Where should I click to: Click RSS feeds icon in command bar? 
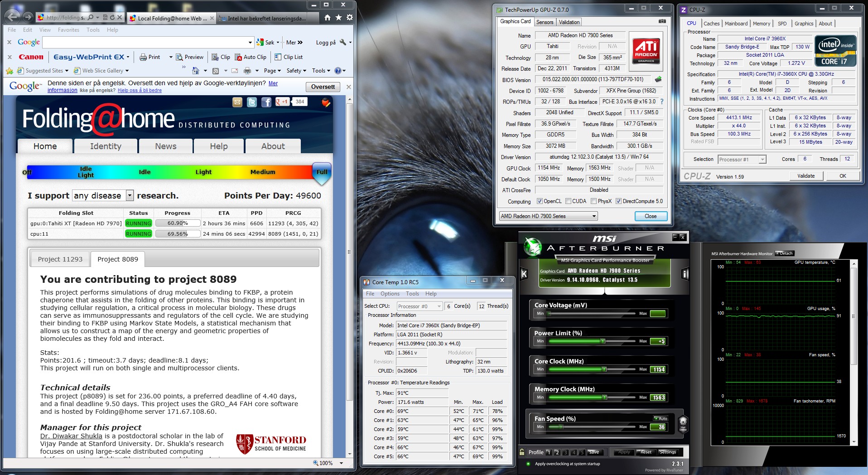216,71
